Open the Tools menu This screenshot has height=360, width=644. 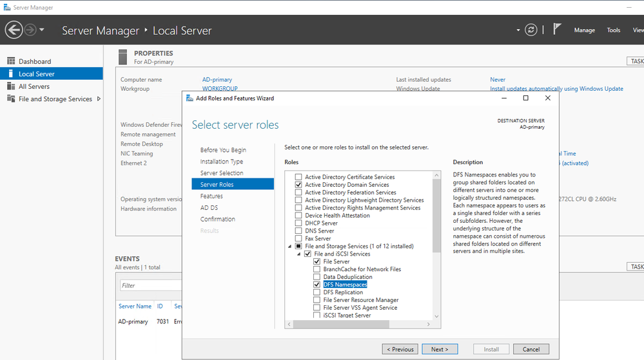pyautogui.click(x=614, y=30)
